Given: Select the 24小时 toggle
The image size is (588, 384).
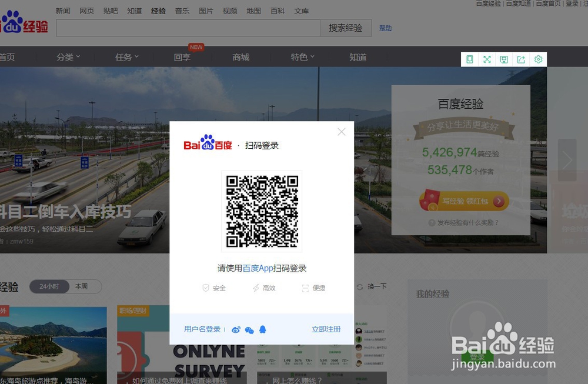Looking at the screenshot, I should [49, 286].
